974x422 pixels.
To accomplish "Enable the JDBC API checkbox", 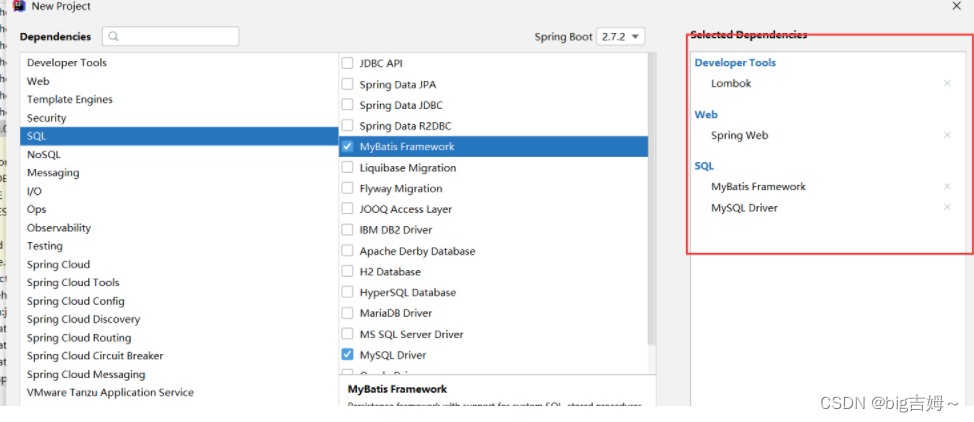I will [347, 63].
